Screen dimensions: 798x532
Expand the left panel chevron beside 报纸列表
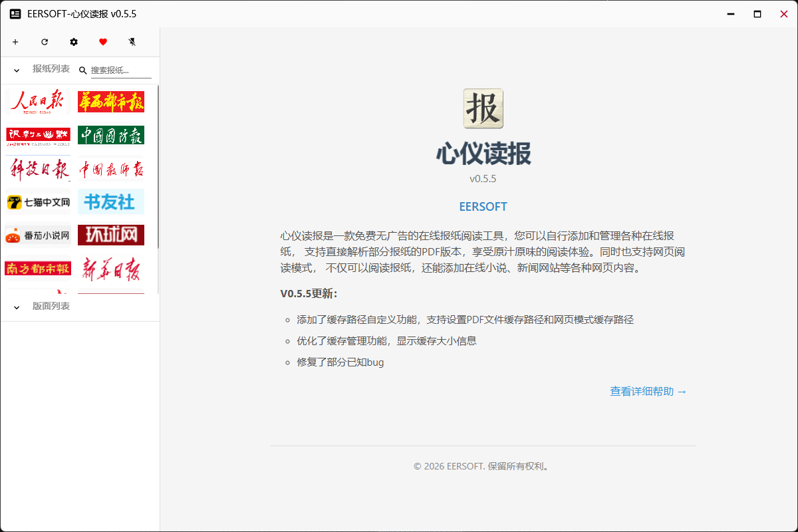16,69
